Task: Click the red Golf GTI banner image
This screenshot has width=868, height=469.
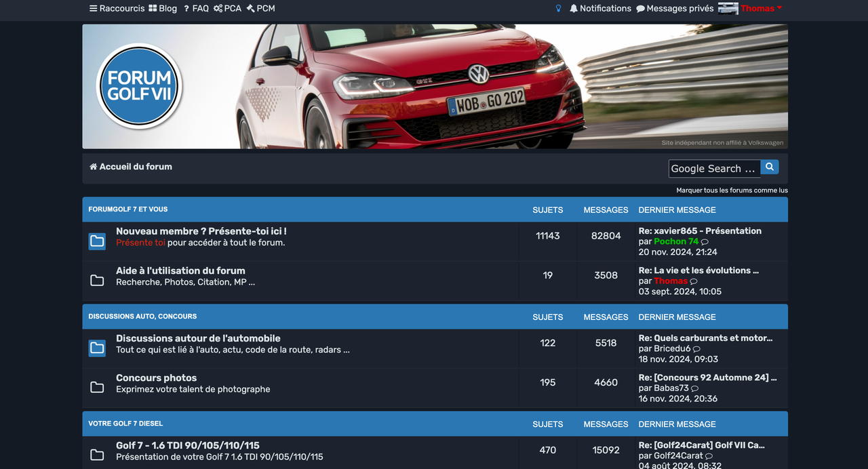Action: pos(435,87)
